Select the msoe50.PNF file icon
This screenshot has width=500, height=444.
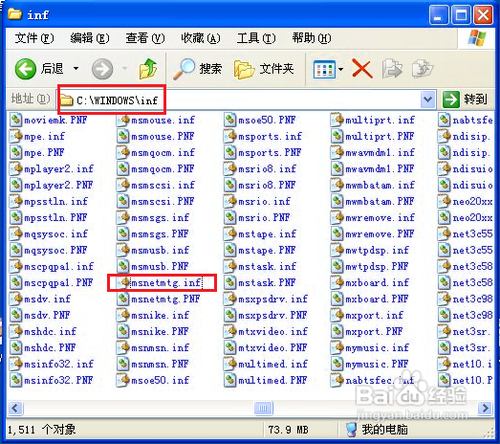click(x=230, y=120)
